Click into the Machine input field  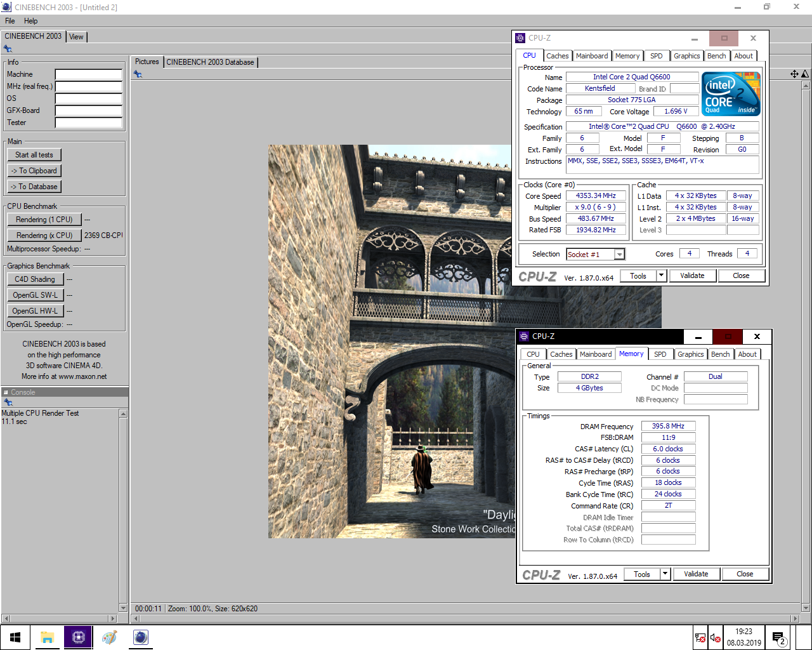pyautogui.click(x=89, y=74)
